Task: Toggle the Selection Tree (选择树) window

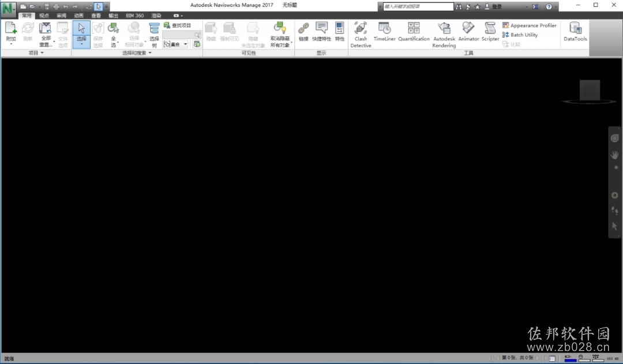Action: pyautogui.click(x=154, y=35)
